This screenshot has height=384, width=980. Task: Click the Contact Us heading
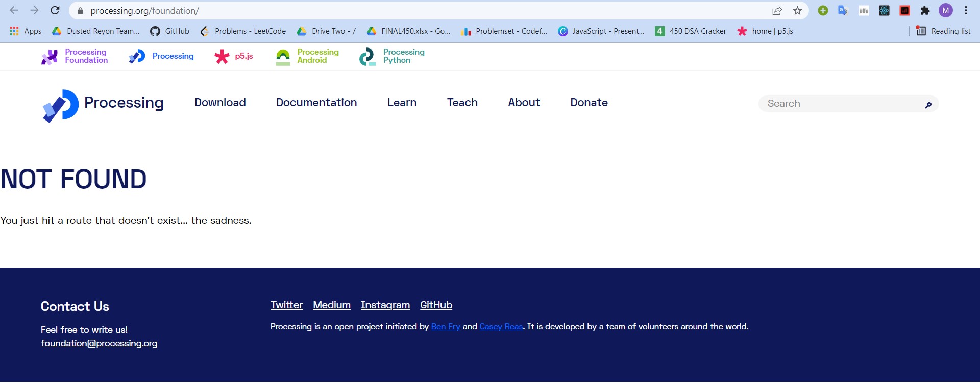pyautogui.click(x=75, y=306)
